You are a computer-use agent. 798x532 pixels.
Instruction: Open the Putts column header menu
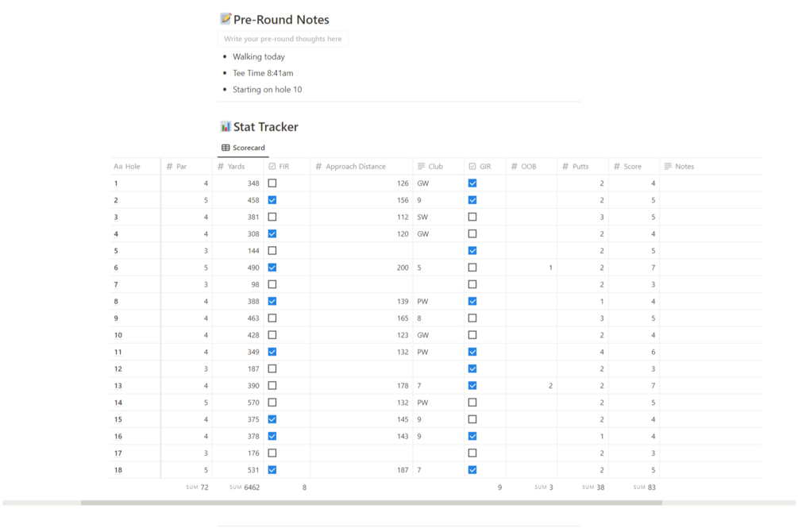pyautogui.click(x=583, y=167)
